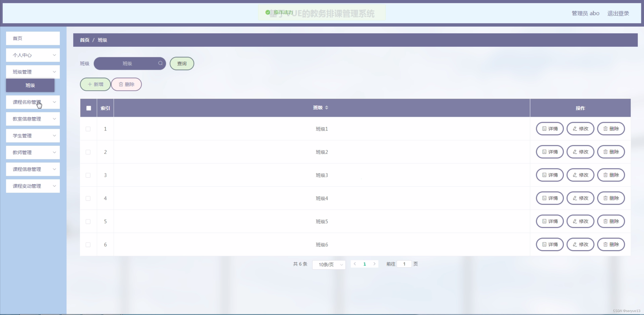Select the 首页 sidebar menu item
The height and width of the screenshot is (315, 644).
pyautogui.click(x=33, y=38)
